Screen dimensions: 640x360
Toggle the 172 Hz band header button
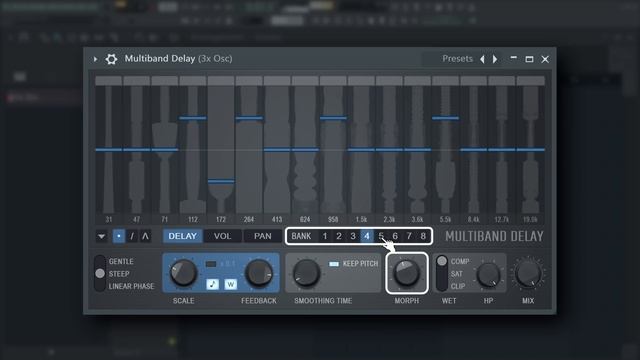point(221,80)
